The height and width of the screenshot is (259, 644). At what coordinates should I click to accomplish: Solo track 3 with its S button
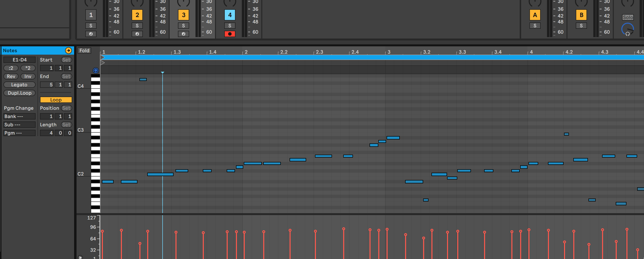pyautogui.click(x=184, y=26)
